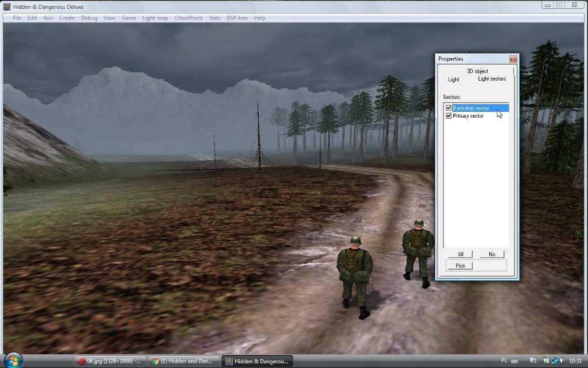Select the Light sectors tab
This screenshot has width=588, height=368.
pyautogui.click(x=492, y=79)
